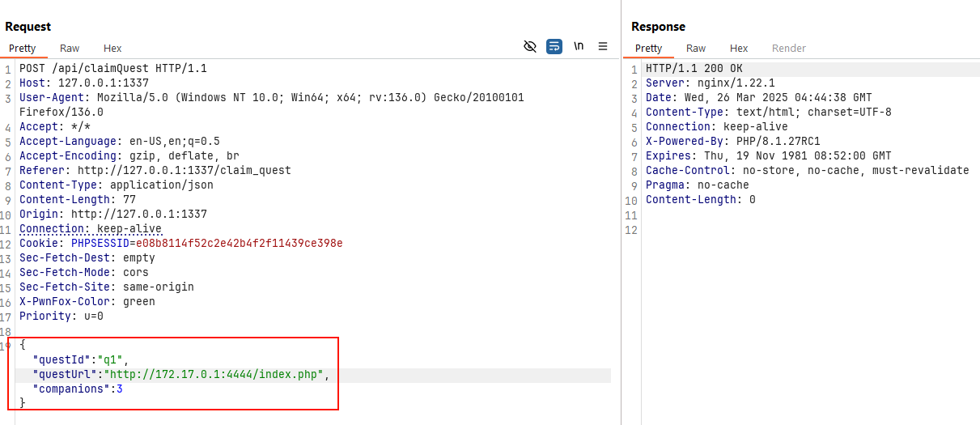980x425 pixels.
Task: Click the Pragma: no-cache response header
Action: [698, 185]
